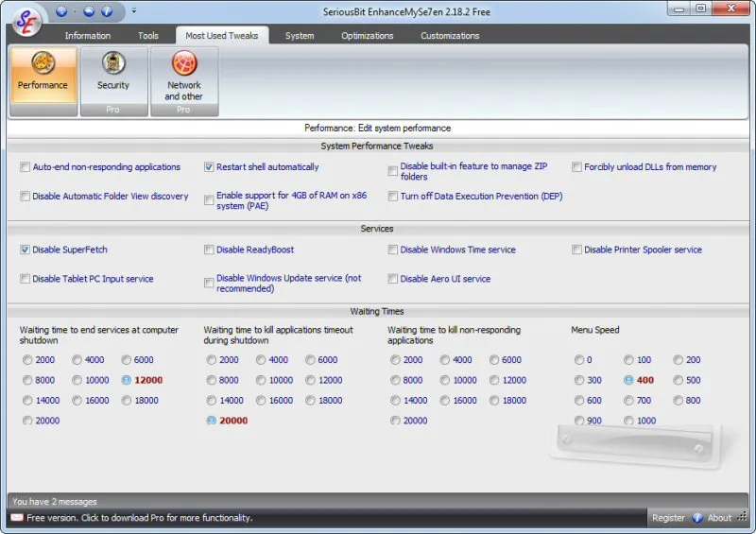Click the blue About info icon
The image size is (756, 534).
pos(697,518)
